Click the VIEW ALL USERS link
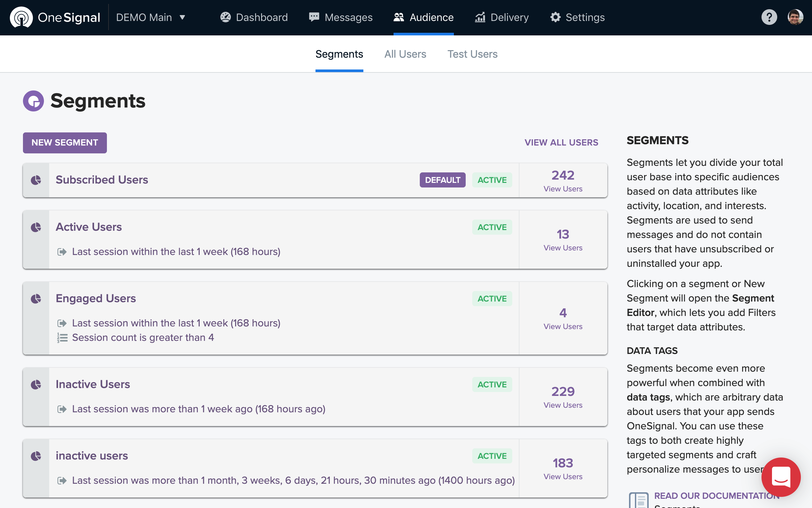The width and height of the screenshot is (812, 508). coord(561,143)
